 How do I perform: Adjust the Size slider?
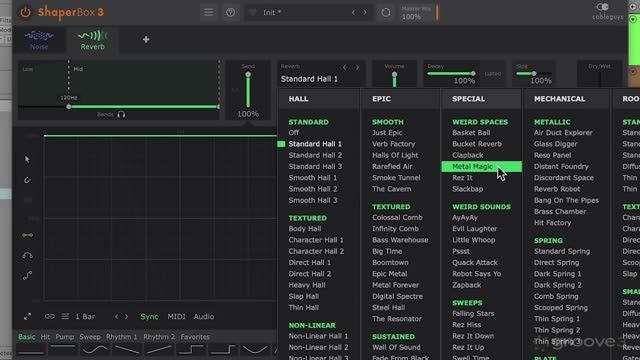(x=533, y=73)
